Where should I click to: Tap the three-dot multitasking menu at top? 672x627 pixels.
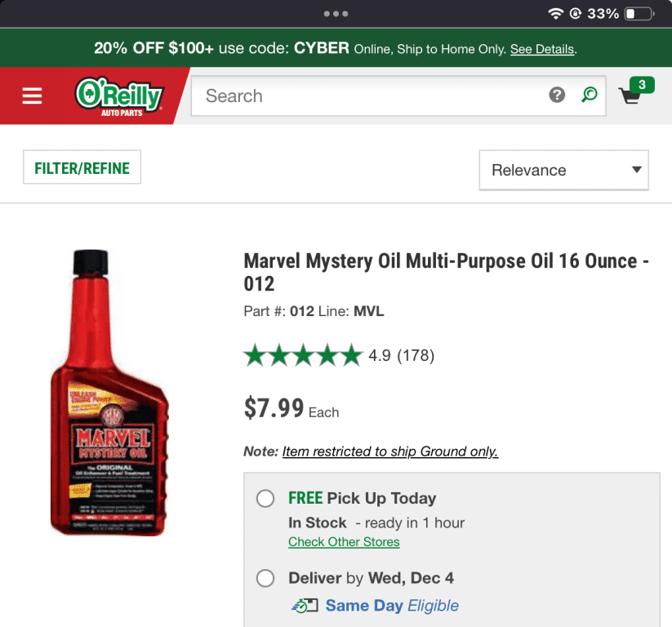(336, 14)
